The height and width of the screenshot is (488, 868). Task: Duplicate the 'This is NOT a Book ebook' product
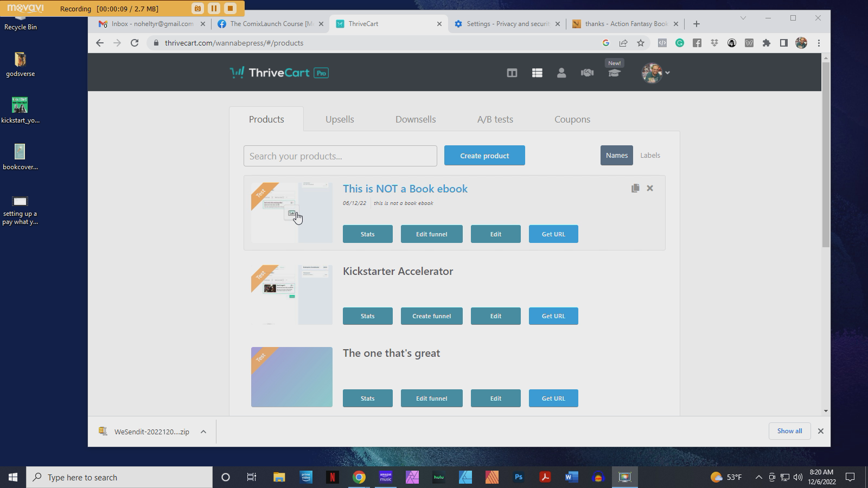click(635, 188)
